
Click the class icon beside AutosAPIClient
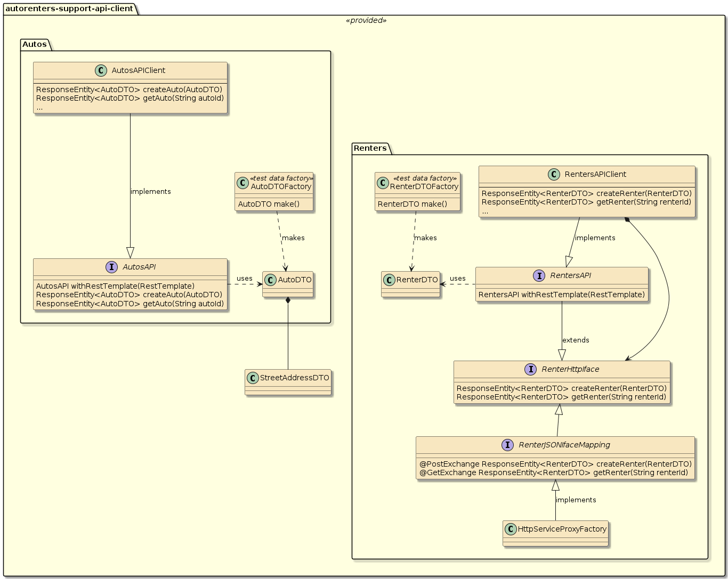tap(101, 70)
